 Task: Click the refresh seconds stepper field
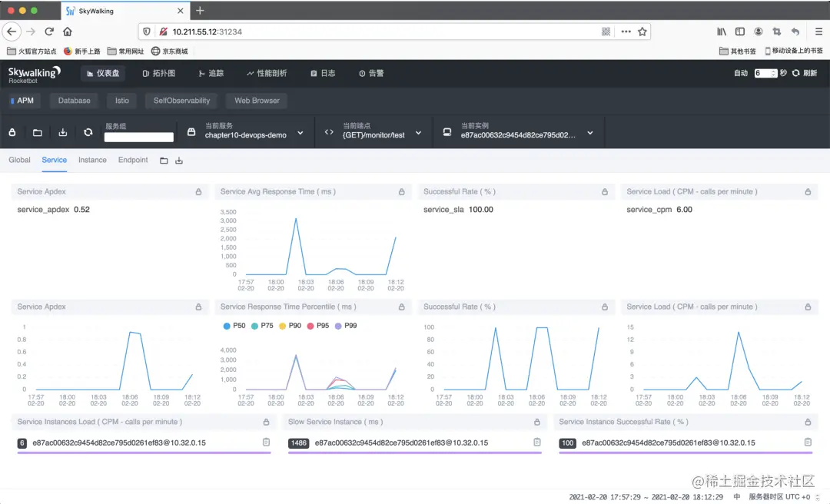765,73
